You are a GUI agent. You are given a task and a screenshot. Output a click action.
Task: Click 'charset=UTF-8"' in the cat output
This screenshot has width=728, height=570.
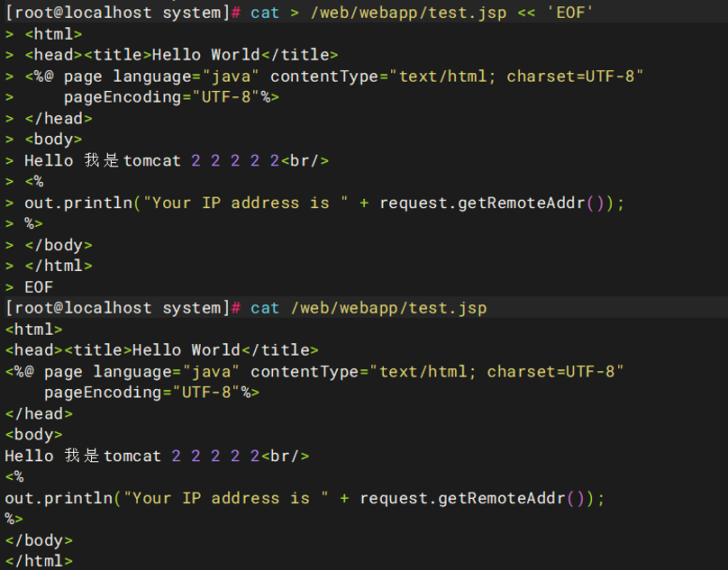click(x=555, y=371)
